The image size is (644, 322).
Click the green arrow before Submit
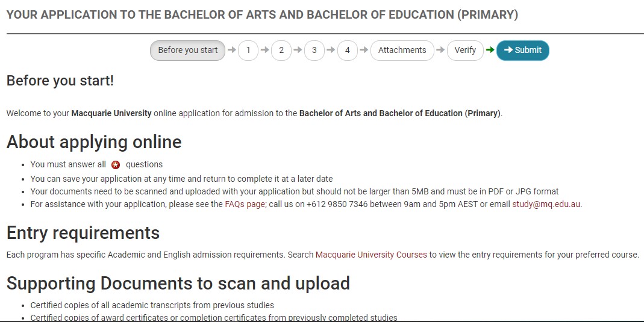[490, 50]
